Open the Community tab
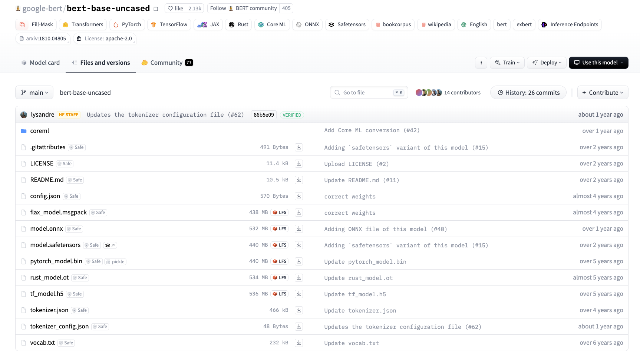640x364 pixels. coord(167,63)
